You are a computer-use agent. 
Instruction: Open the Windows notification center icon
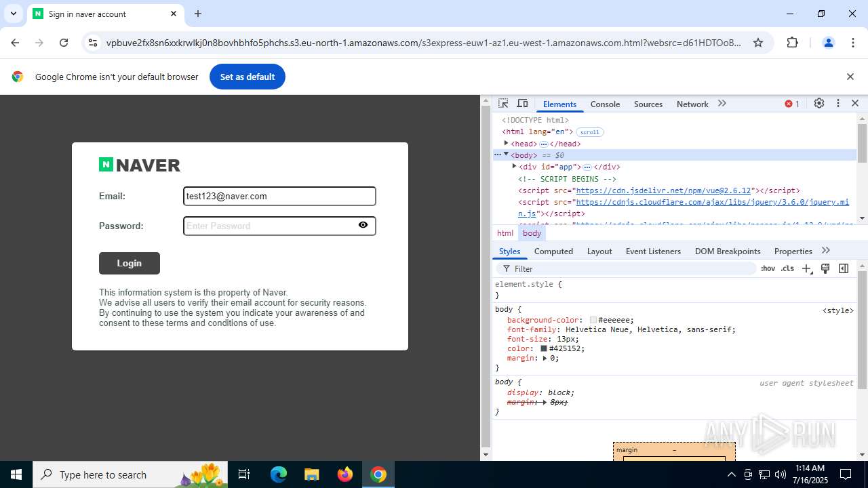[x=846, y=474]
